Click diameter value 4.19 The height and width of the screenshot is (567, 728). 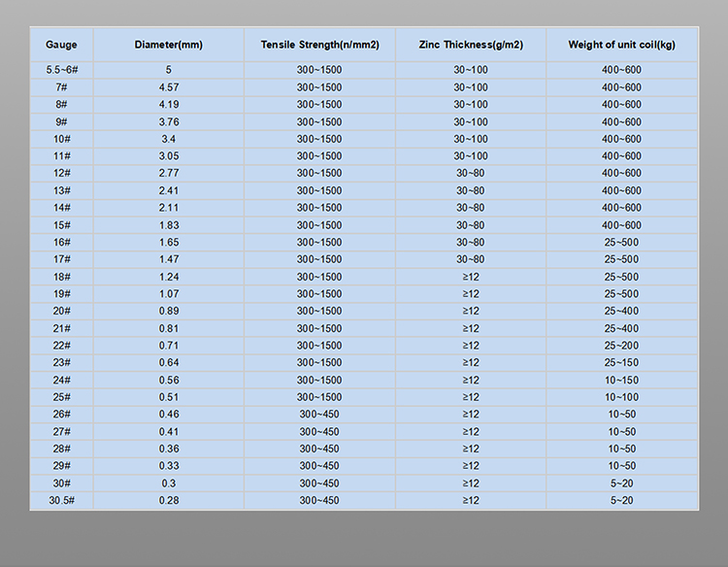click(169, 105)
